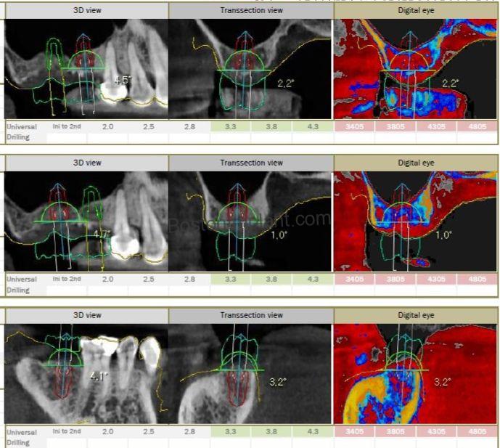This screenshot has height=448, width=500.
Task: Select the 3.3 drill size in the top row
Action: click(229, 127)
